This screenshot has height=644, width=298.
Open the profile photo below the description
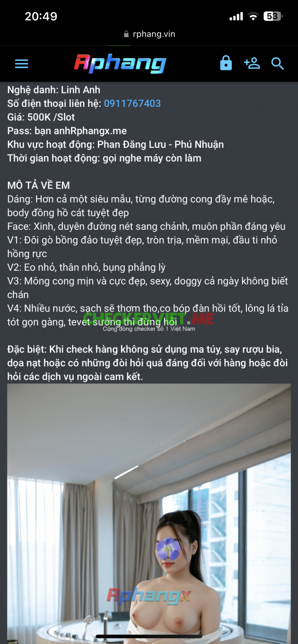click(149, 513)
